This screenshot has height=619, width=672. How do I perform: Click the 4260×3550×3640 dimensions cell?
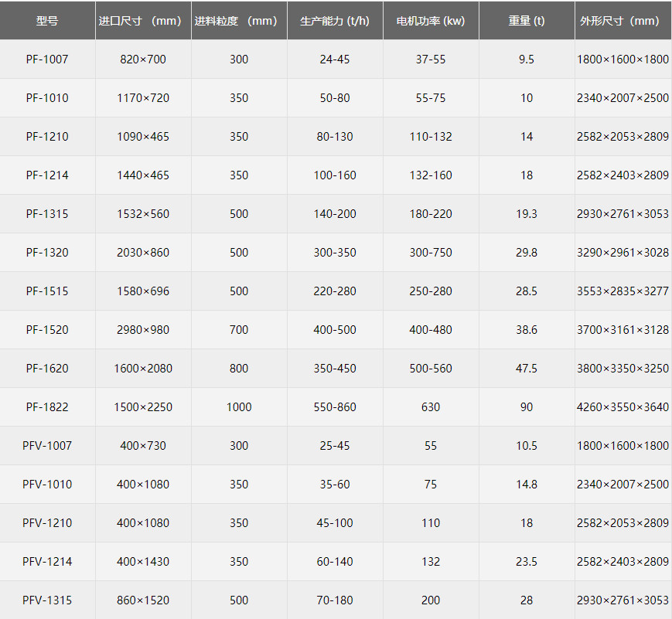pos(623,407)
